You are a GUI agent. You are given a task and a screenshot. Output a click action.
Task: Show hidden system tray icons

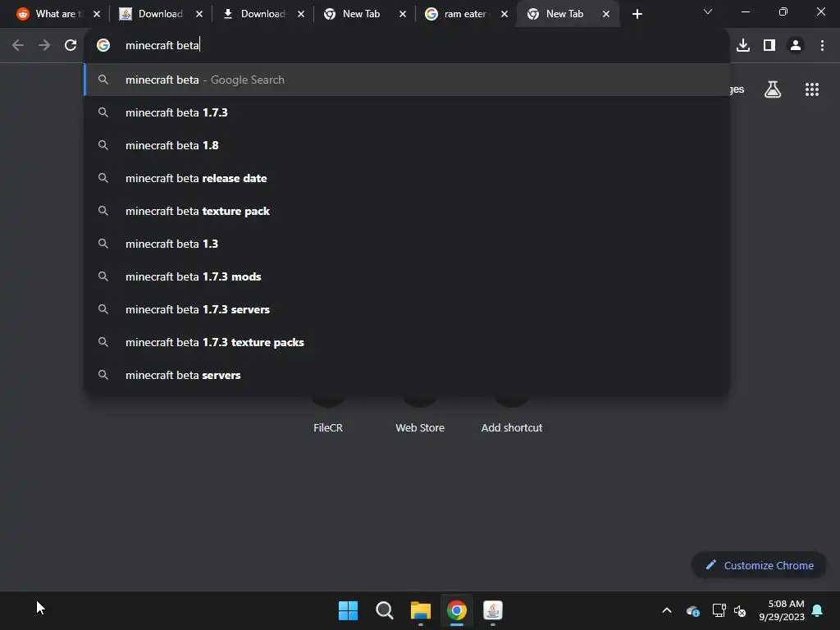667,610
